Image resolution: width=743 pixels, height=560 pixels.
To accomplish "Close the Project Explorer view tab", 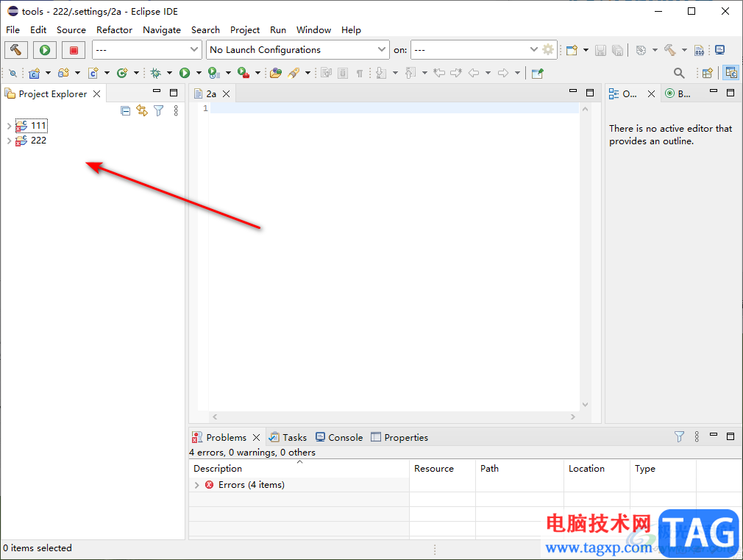I will (x=96, y=94).
